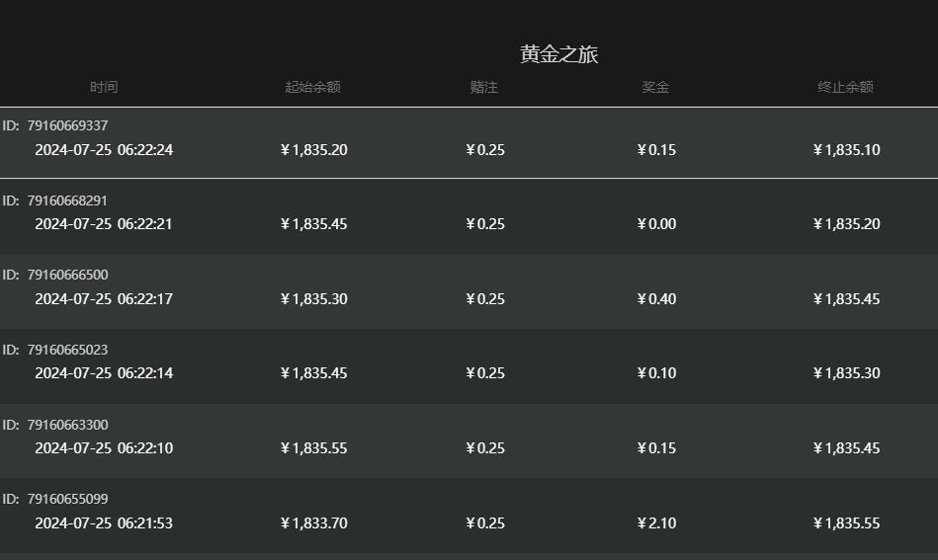Viewport: 938px width, 560px height.
Task: Click the 06:21:53 timestamp entry
Action: tap(104, 523)
